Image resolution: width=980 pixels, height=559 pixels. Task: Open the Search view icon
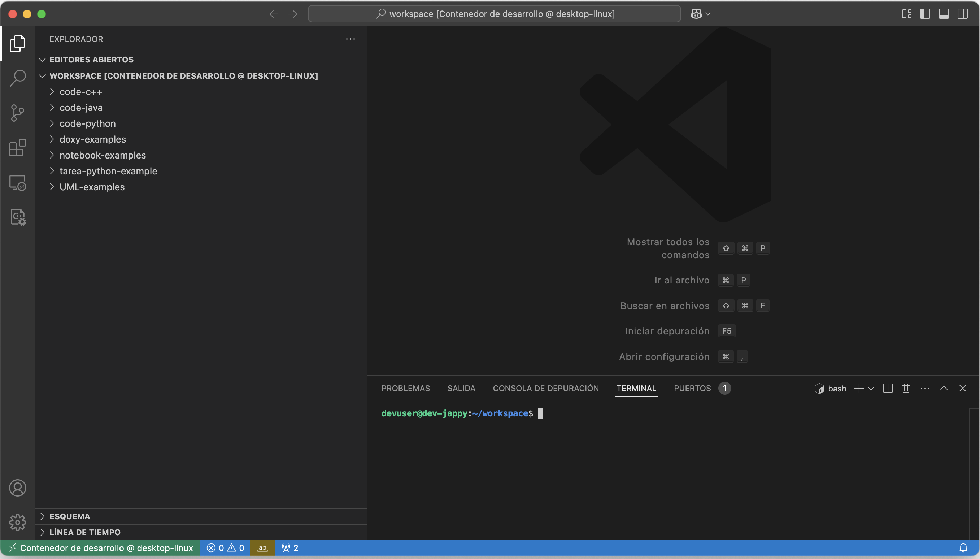pyautogui.click(x=18, y=78)
